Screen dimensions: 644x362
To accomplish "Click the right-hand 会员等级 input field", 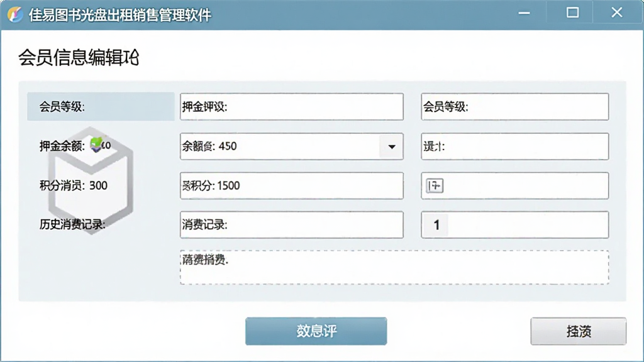I will tap(514, 107).
